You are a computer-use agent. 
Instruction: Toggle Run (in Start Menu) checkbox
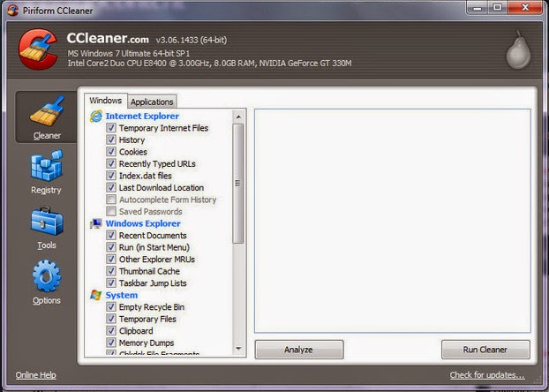point(111,247)
